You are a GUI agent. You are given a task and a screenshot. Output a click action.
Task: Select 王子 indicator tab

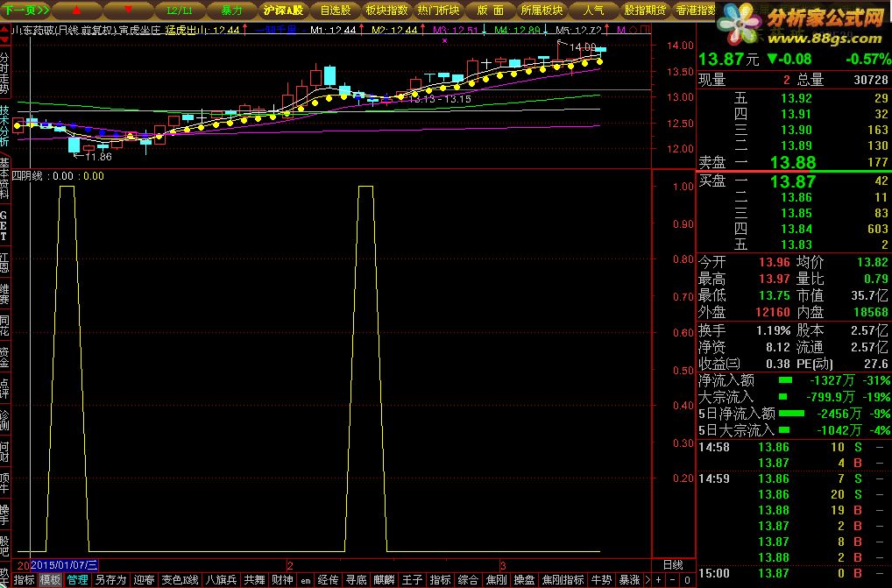[x=412, y=580]
